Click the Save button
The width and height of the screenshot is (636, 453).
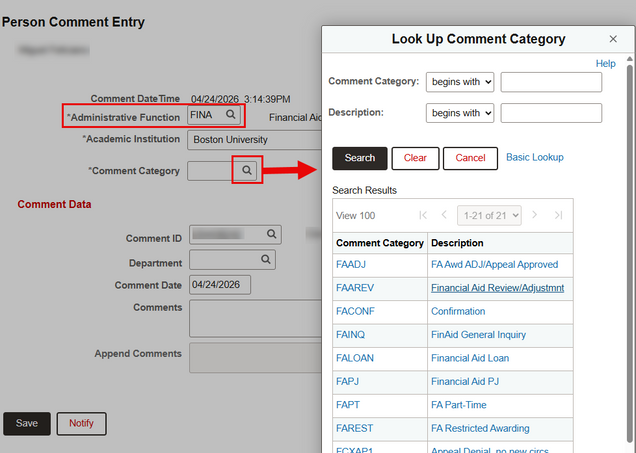pos(27,424)
